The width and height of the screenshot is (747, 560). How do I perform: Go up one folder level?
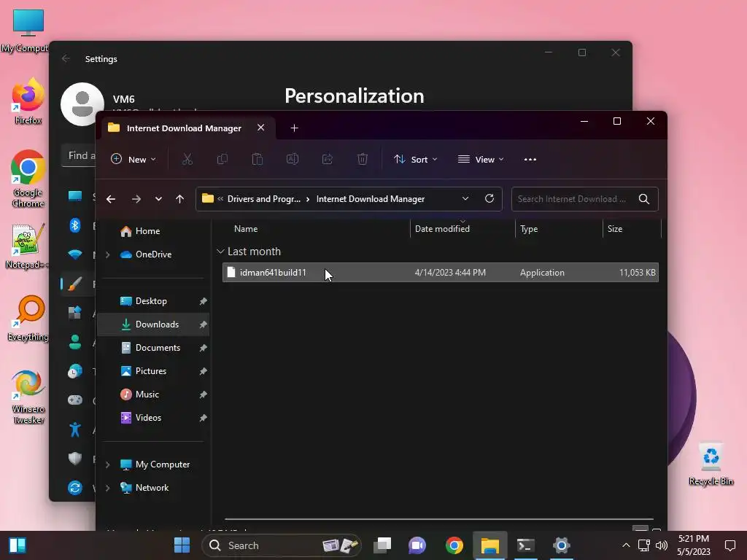tap(179, 199)
